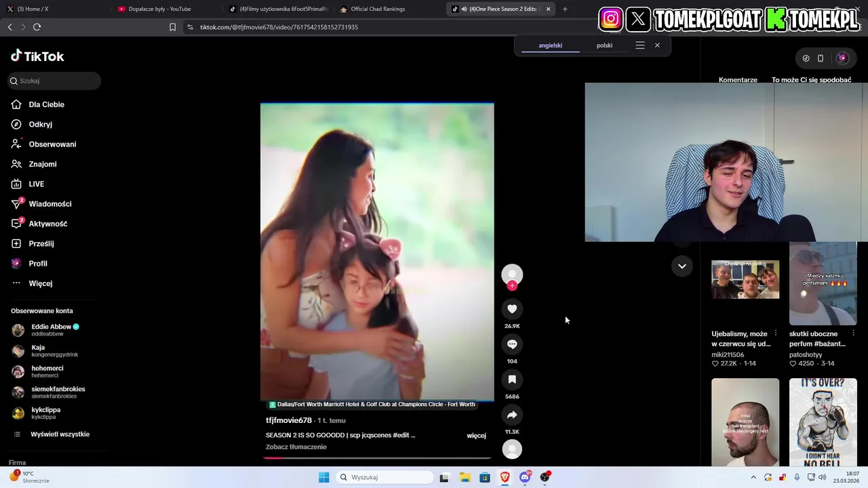Click the taskbar Wyszukaj search box
Viewport: 868px width, 488px height.
384,477
